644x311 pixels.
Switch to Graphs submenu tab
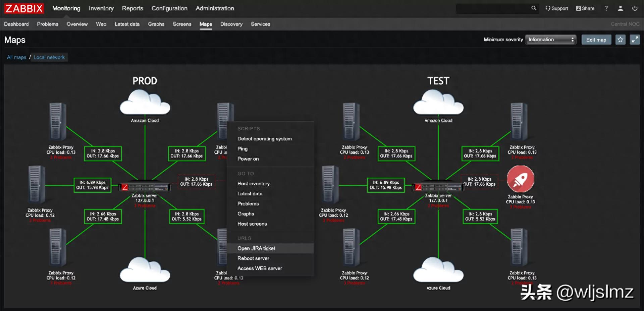click(156, 24)
